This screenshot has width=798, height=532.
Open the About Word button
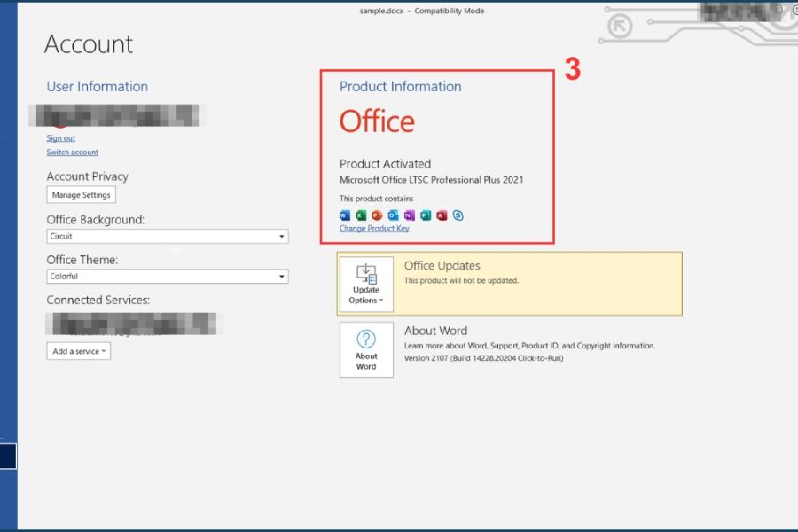pyautogui.click(x=366, y=349)
